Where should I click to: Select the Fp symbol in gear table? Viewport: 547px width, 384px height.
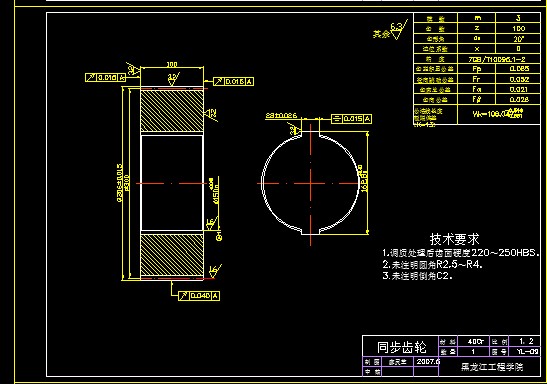click(477, 69)
